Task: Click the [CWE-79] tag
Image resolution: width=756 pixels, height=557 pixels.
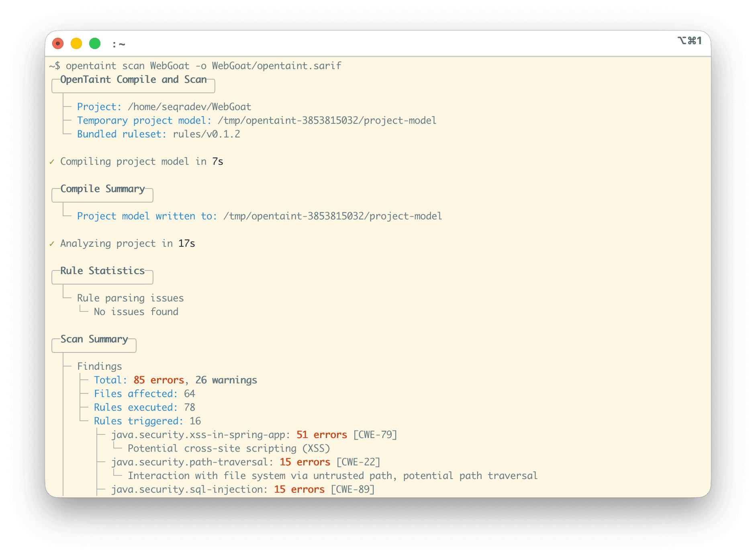Action: (x=375, y=435)
